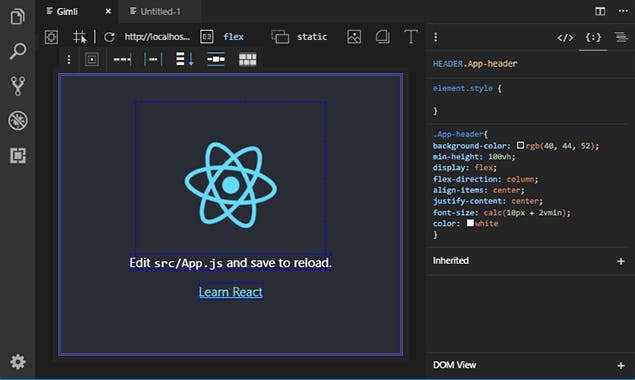The image size is (635, 380).
Task: Click the localhost URL field
Action: point(157,37)
